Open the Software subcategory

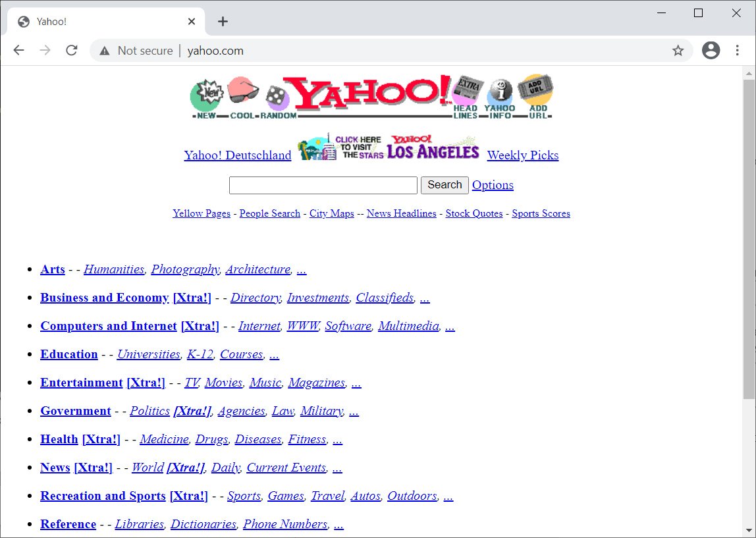point(348,326)
